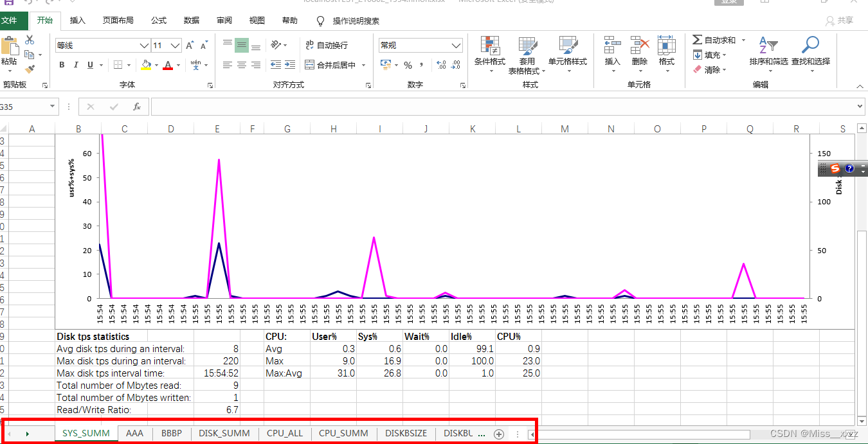Toggle align text left
Viewport: 868px width, 444px height.
point(227,65)
